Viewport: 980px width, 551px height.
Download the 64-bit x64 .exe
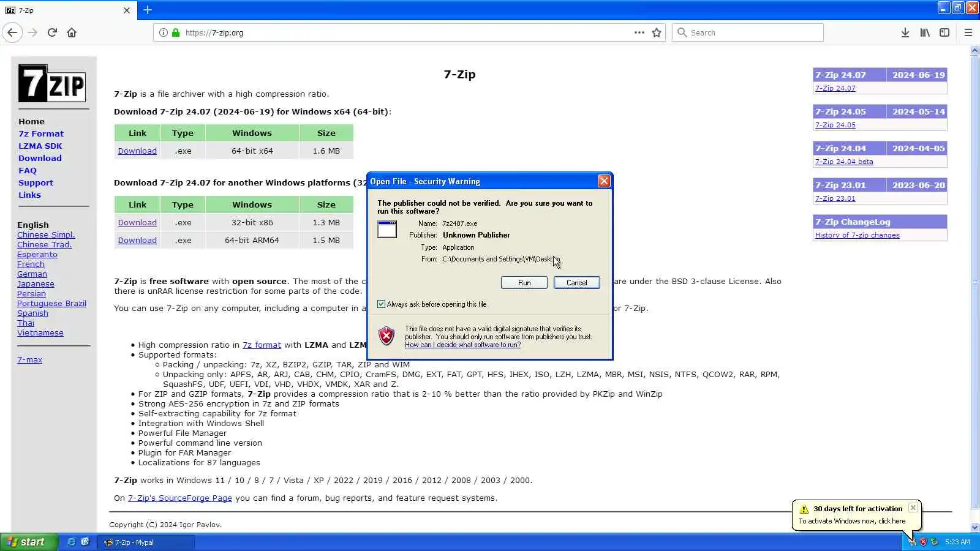tap(137, 151)
